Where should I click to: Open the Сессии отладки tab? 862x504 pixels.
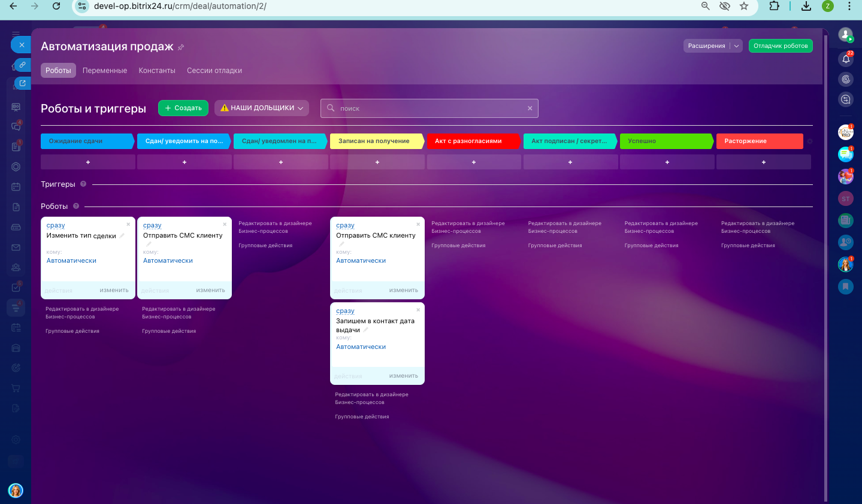tap(214, 71)
